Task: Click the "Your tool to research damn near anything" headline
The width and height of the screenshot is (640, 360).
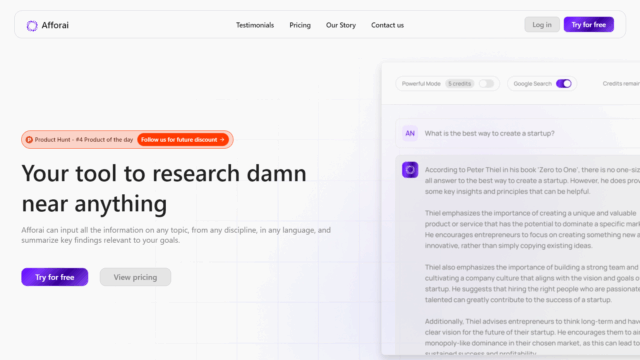Action: [x=164, y=188]
